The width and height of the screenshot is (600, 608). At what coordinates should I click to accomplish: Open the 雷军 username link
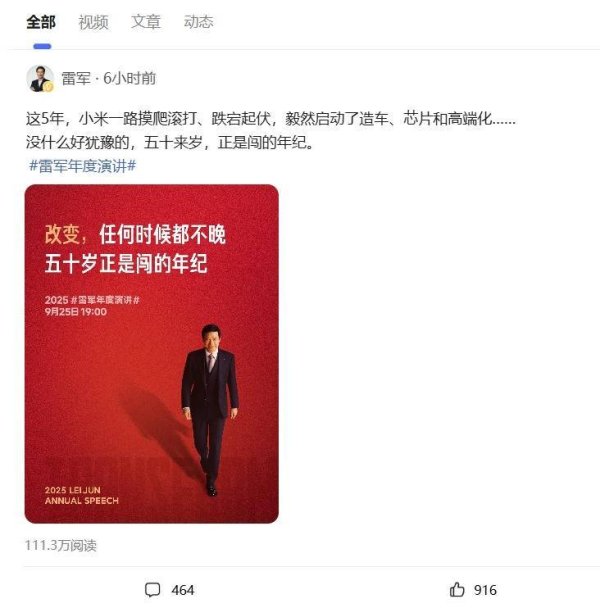click(x=76, y=79)
